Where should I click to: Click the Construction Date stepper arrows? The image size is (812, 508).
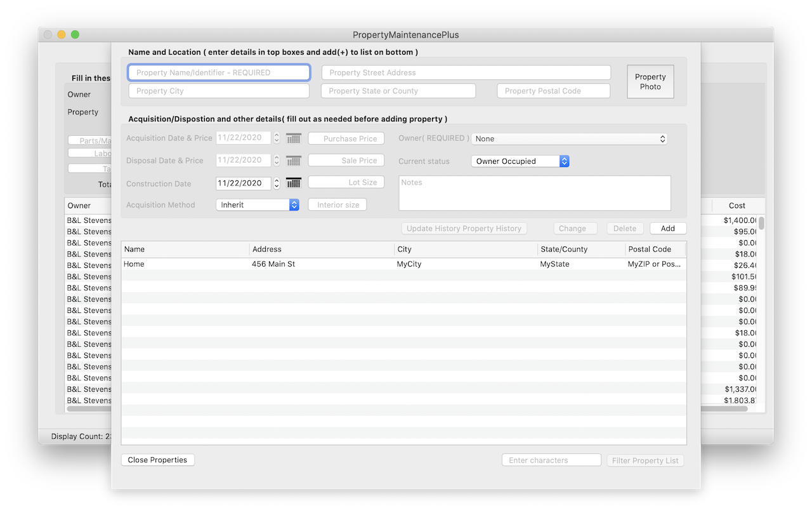277,184
